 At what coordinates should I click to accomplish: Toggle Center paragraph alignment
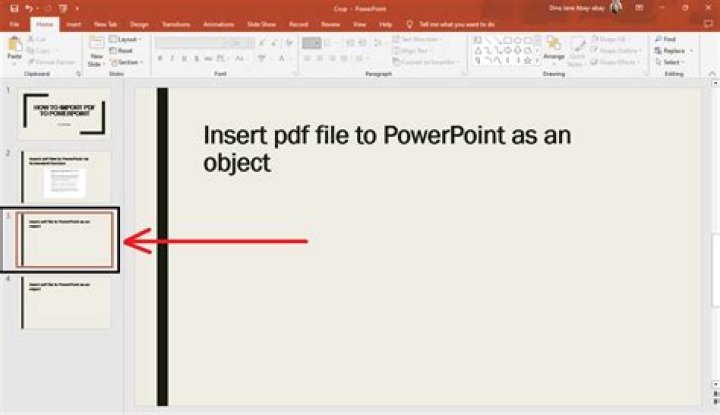point(320,58)
